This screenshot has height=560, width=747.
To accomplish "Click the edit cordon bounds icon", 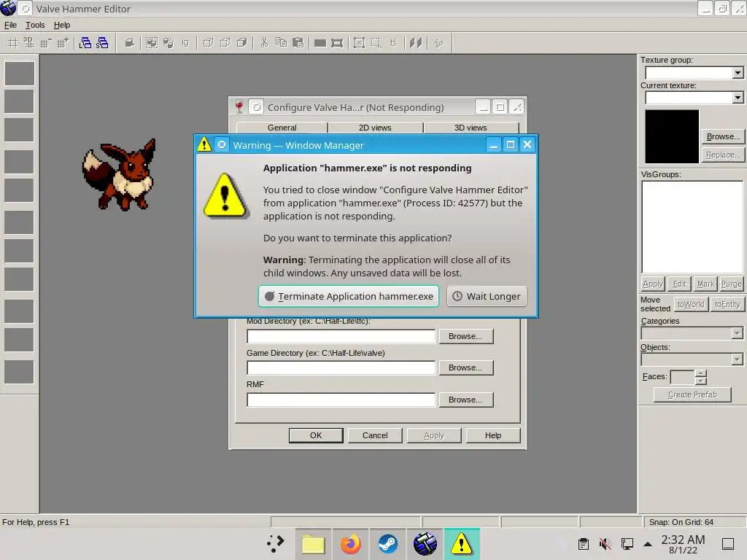I will pos(337,43).
